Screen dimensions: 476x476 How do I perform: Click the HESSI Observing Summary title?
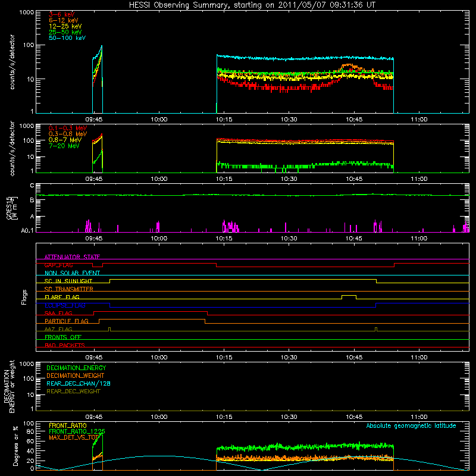252,5
